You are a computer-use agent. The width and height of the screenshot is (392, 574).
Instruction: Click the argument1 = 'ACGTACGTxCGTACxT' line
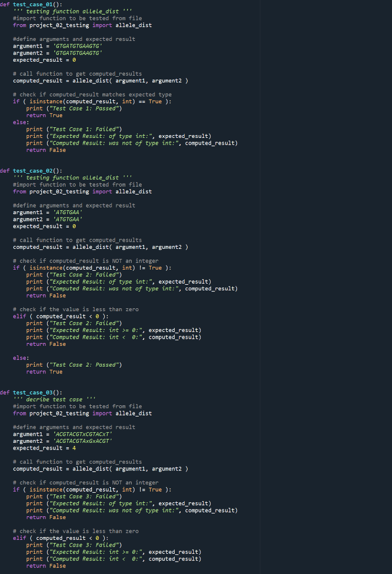click(63, 434)
